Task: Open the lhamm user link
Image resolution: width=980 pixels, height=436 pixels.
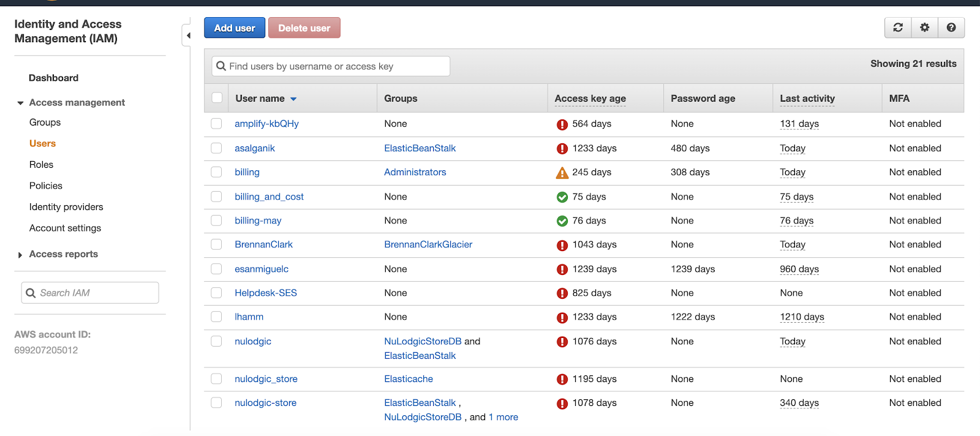Action: pyautogui.click(x=249, y=317)
